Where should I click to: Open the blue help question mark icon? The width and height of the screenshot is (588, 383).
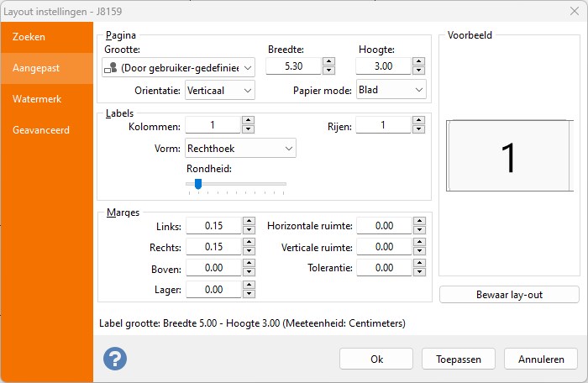coord(115,359)
